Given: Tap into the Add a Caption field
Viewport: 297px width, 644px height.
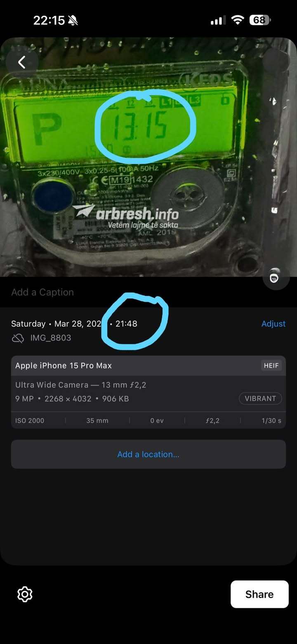Looking at the screenshot, I should [148, 292].
